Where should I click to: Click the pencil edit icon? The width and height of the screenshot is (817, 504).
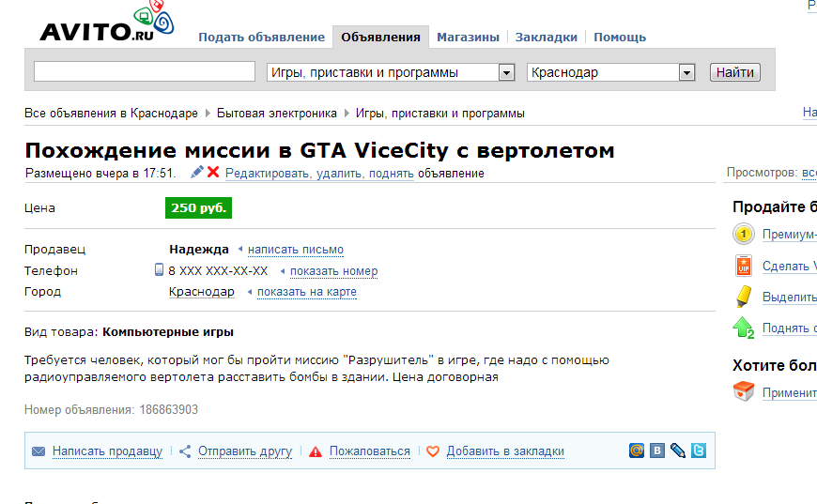click(x=197, y=172)
